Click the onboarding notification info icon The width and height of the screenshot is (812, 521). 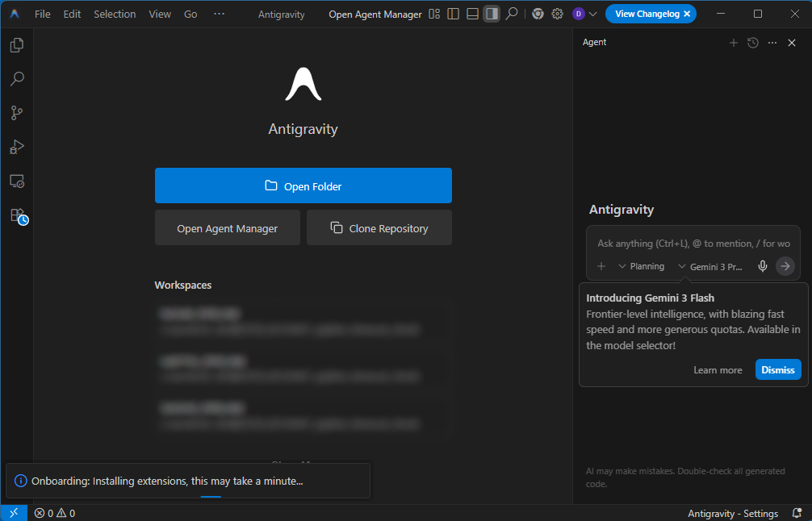20,481
